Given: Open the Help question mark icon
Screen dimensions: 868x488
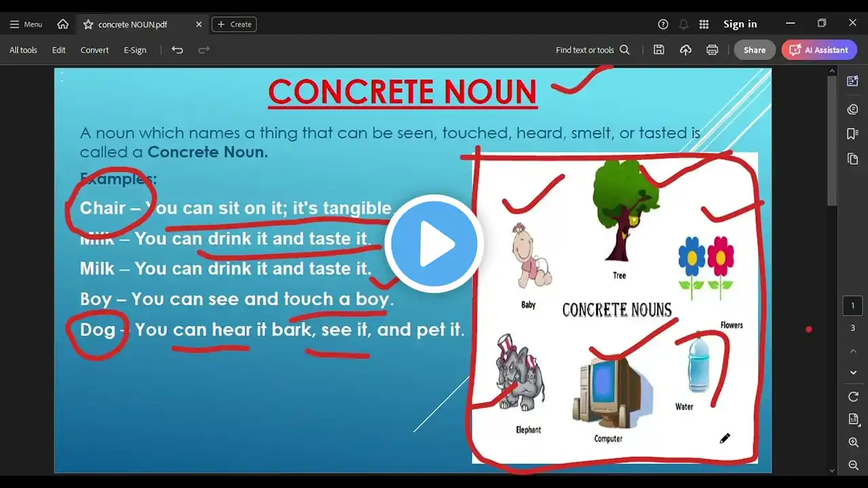Looking at the screenshot, I should coord(663,24).
